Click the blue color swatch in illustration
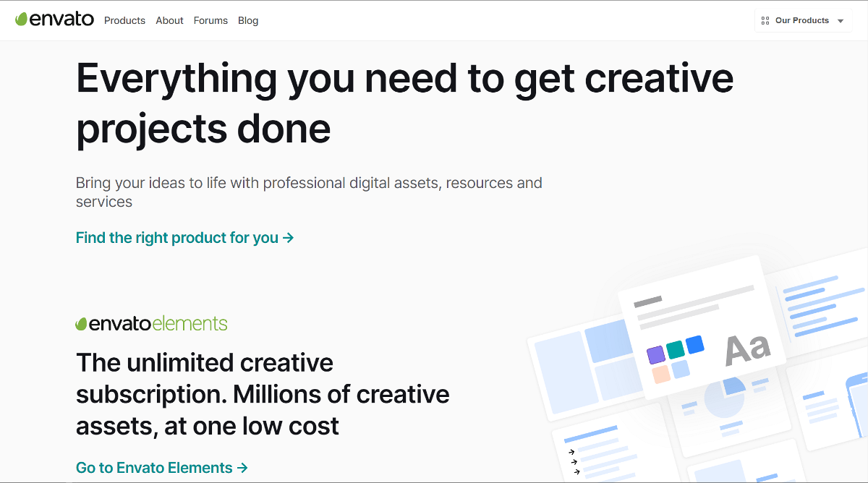This screenshot has width=868, height=483. click(x=695, y=345)
